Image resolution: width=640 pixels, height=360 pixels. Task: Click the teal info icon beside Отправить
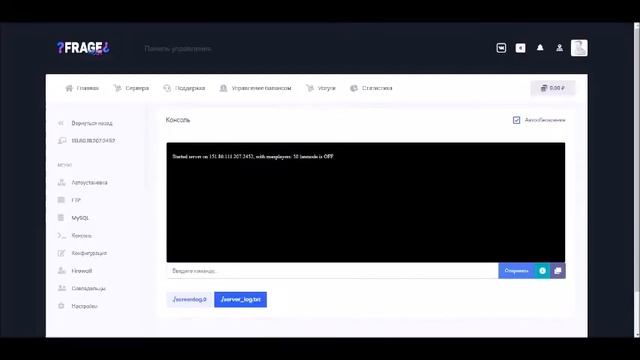coord(542,271)
